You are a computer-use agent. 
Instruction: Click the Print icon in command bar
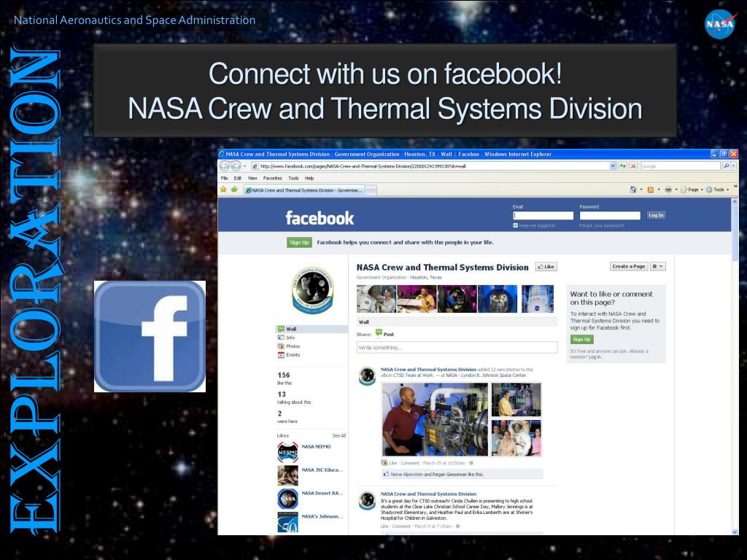(x=668, y=190)
